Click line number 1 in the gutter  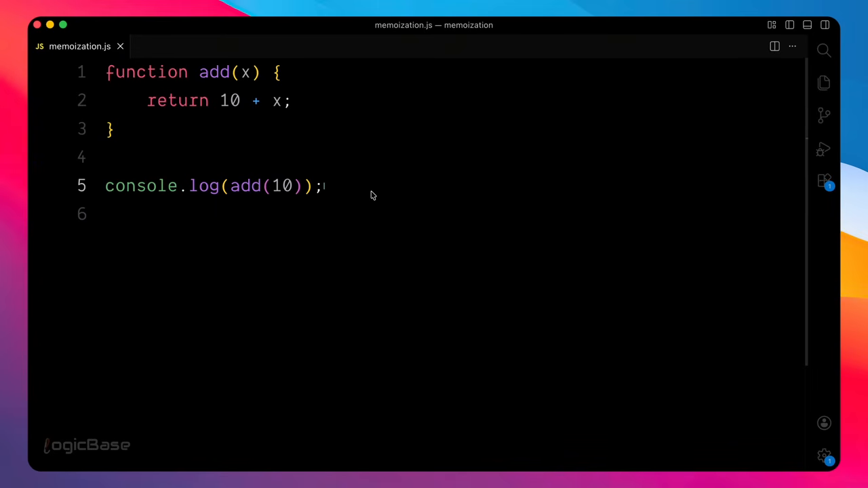pyautogui.click(x=81, y=72)
